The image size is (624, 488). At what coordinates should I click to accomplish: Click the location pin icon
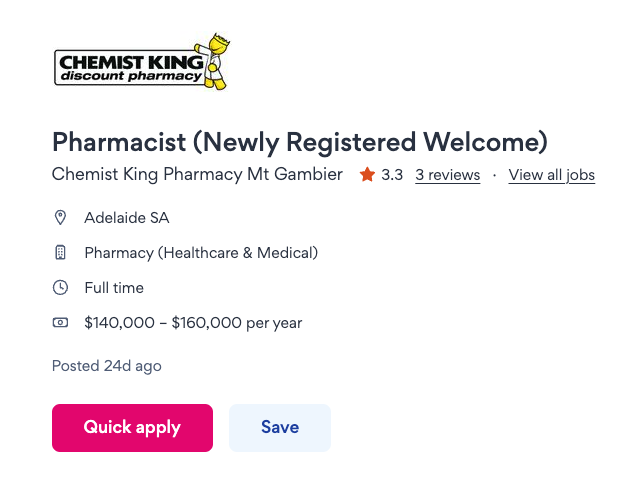(x=60, y=217)
